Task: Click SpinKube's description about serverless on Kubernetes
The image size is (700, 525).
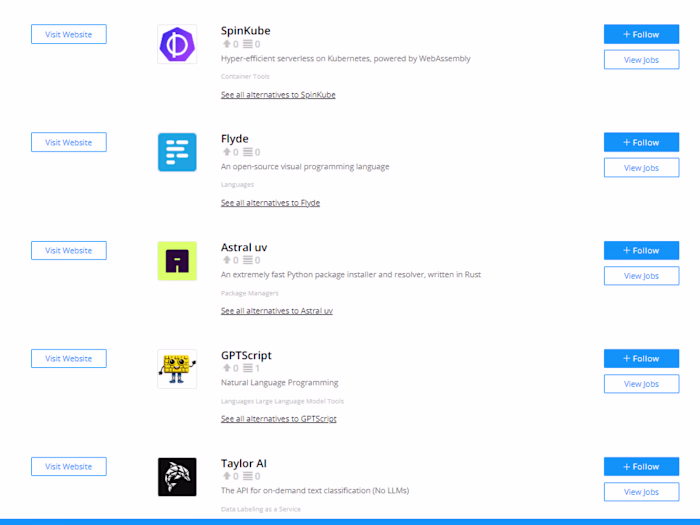Action: pyautogui.click(x=346, y=58)
